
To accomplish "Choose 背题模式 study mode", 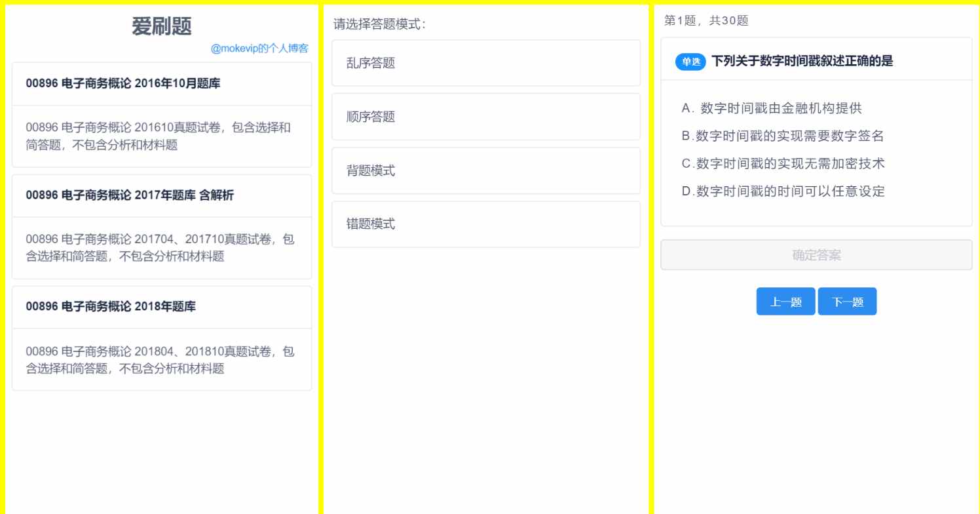I will point(485,170).
